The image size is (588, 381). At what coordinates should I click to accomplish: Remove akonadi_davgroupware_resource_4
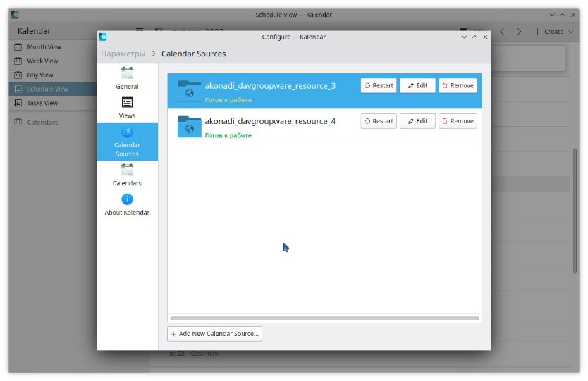pyautogui.click(x=458, y=121)
